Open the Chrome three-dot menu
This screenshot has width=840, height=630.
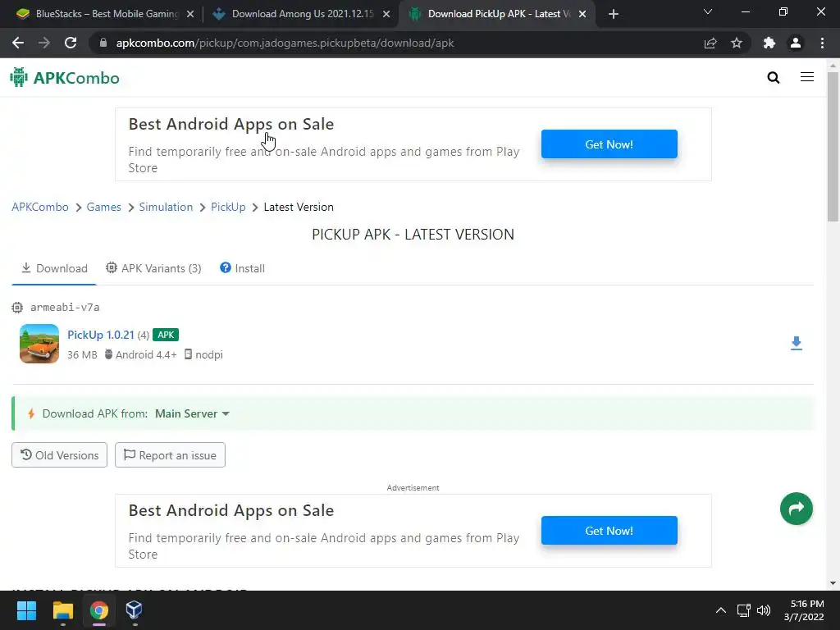822,43
